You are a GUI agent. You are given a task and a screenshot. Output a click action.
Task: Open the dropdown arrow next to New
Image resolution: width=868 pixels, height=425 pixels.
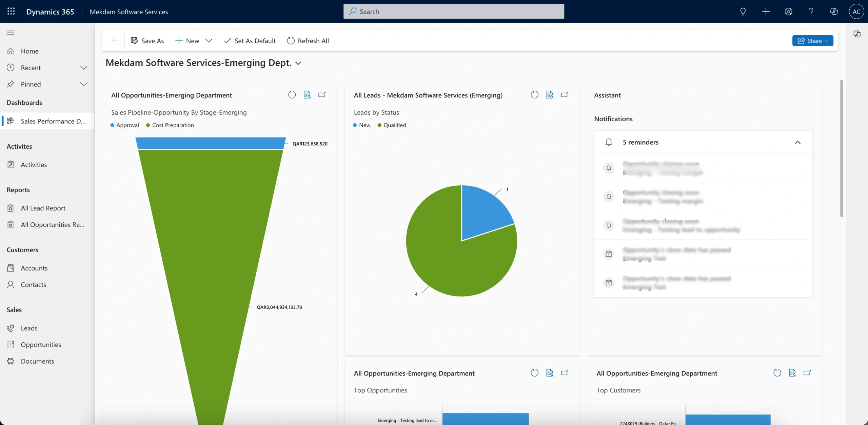click(x=209, y=41)
